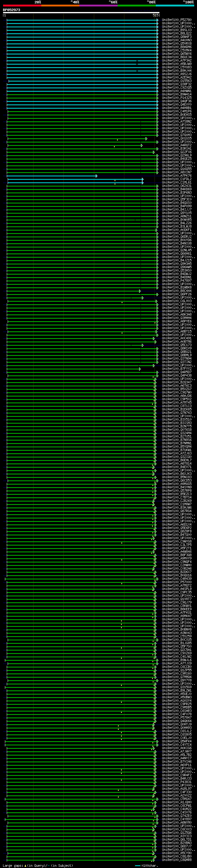197x868 pixels.
Task: Select hit label UniRef100_C1FDL2
Action: pyautogui.click(x=177, y=179)
